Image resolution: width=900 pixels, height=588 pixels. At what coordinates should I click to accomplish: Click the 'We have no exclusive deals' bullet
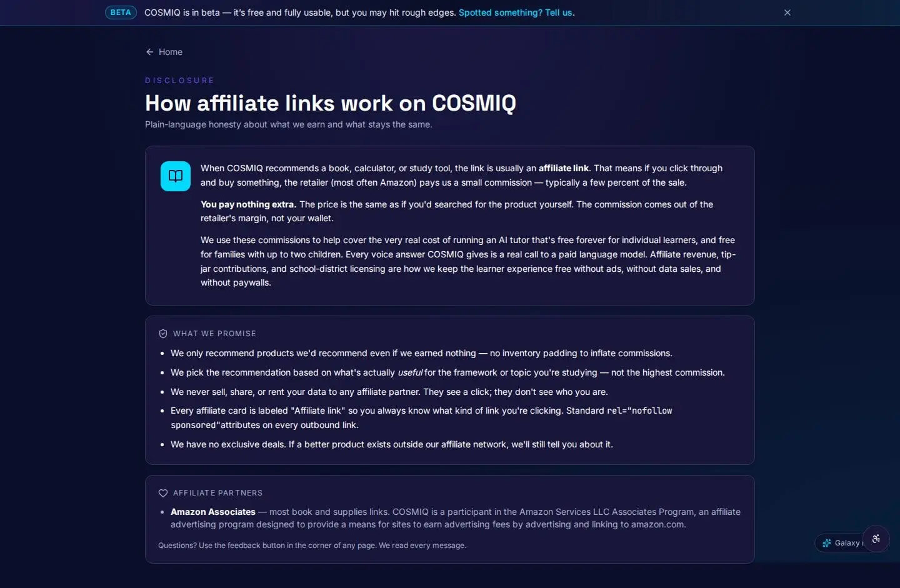(392, 444)
